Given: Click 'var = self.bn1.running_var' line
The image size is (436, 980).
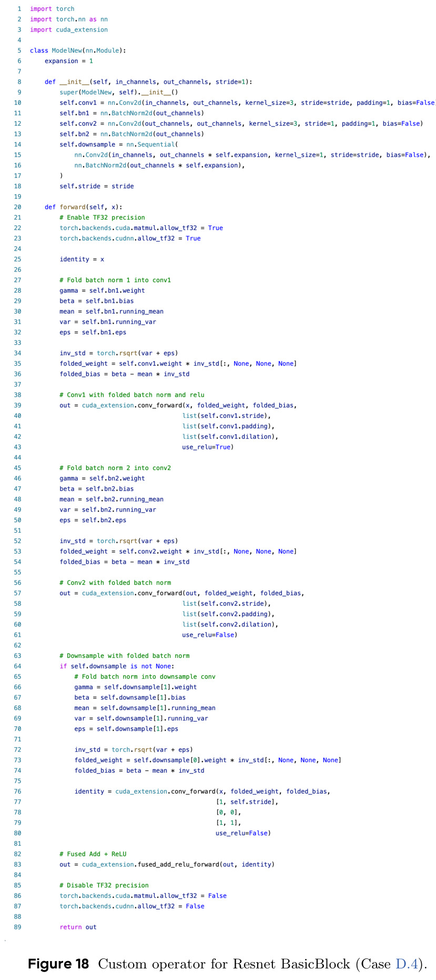Looking at the screenshot, I should point(108,322).
